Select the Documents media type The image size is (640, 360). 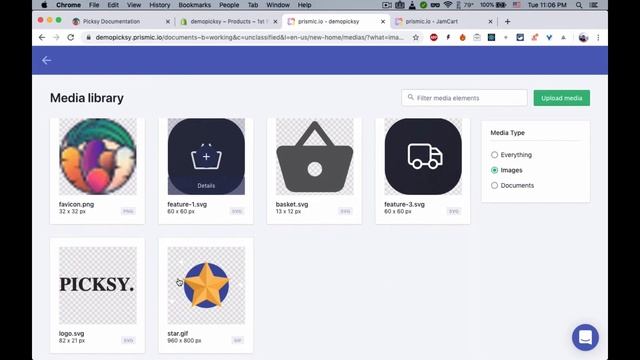(494, 185)
